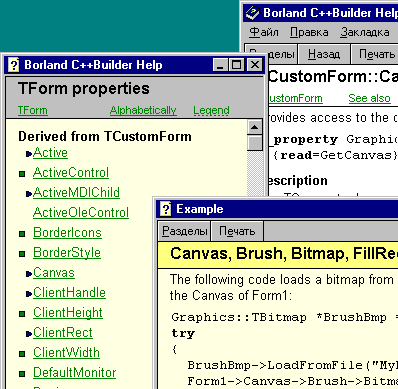The width and height of the screenshot is (398, 389).
Task: Click the Назад button in the background Help window
Action: (324, 54)
